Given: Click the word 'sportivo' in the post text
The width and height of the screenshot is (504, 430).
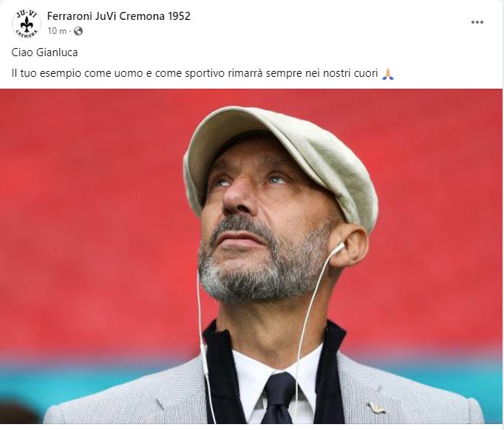Looking at the screenshot, I should pos(205,73).
